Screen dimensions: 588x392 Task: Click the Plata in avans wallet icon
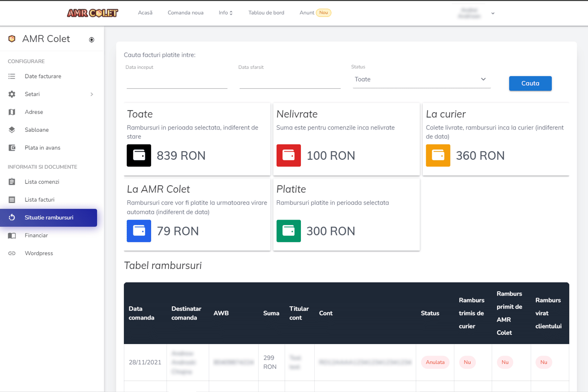[x=12, y=148]
